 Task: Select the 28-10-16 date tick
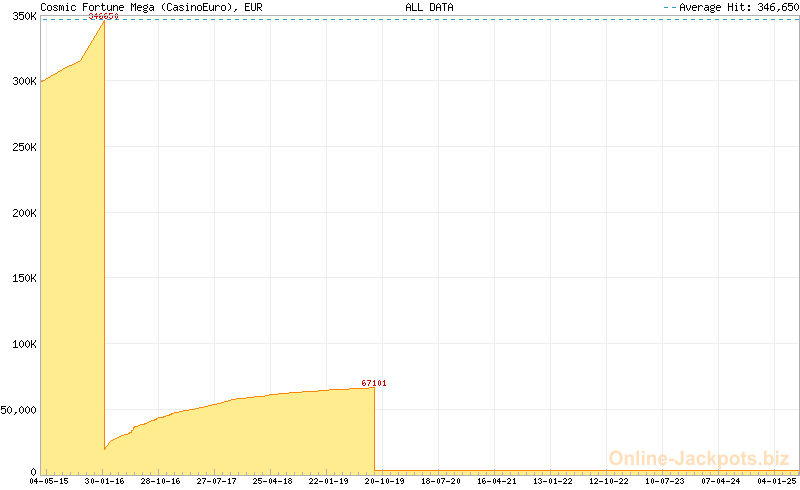(160, 481)
